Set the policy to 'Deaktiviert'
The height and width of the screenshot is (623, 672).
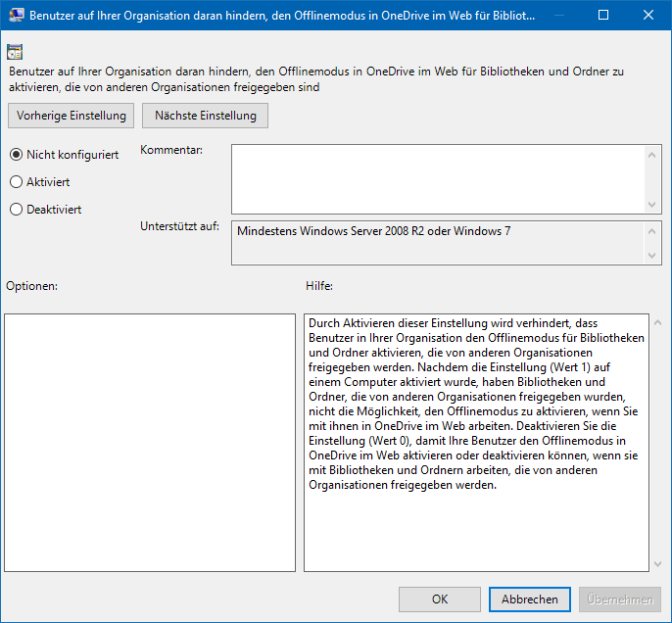click(x=16, y=210)
